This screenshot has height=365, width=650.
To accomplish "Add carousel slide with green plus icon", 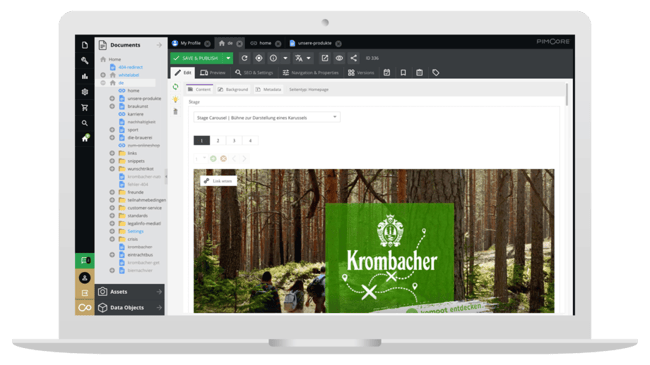I will [x=213, y=158].
